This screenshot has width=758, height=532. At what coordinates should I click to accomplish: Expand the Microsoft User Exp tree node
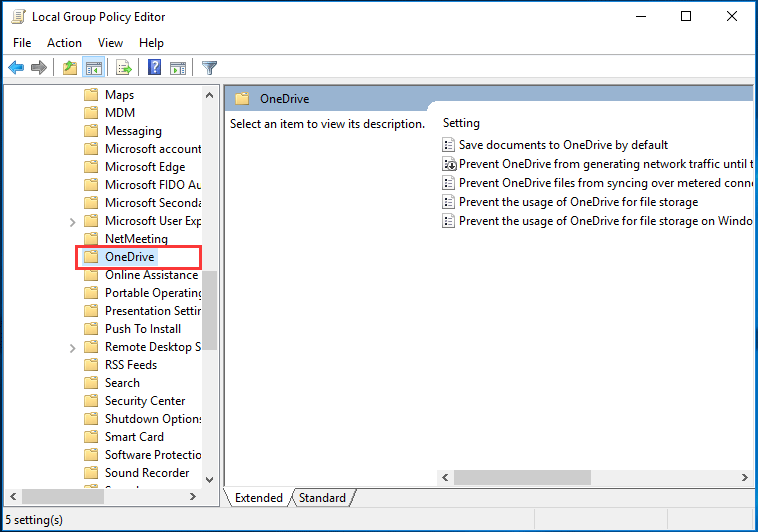[x=73, y=222]
